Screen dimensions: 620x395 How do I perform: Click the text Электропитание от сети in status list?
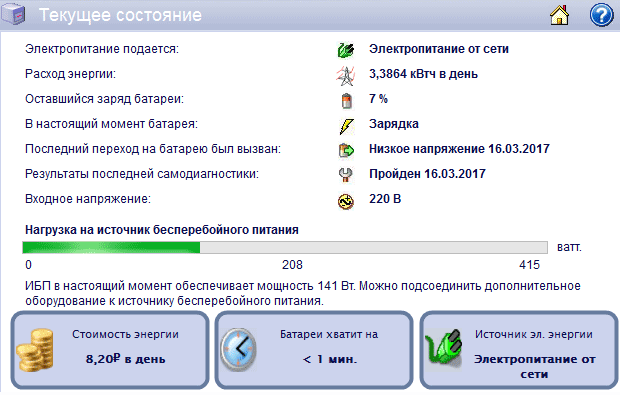point(439,49)
